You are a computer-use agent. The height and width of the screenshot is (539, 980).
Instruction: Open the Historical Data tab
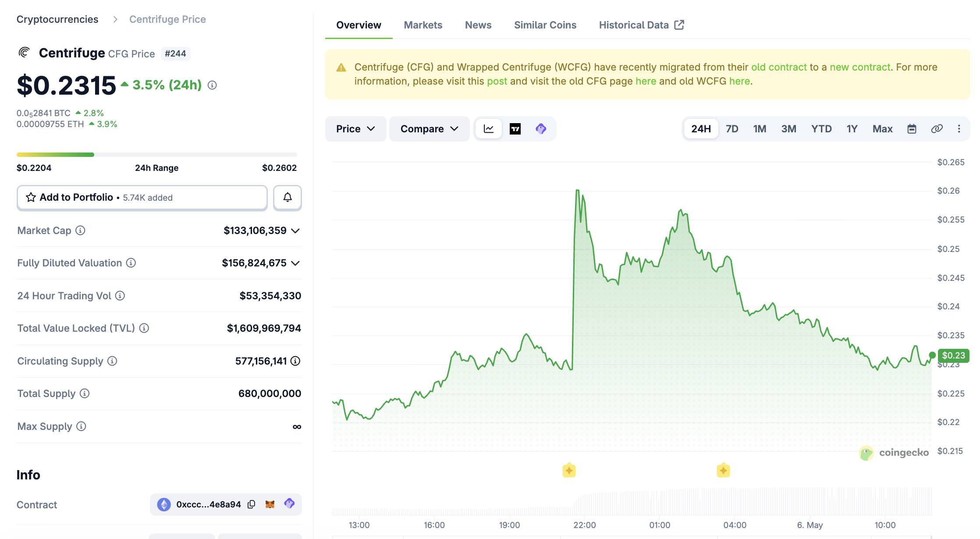(x=641, y=25)
